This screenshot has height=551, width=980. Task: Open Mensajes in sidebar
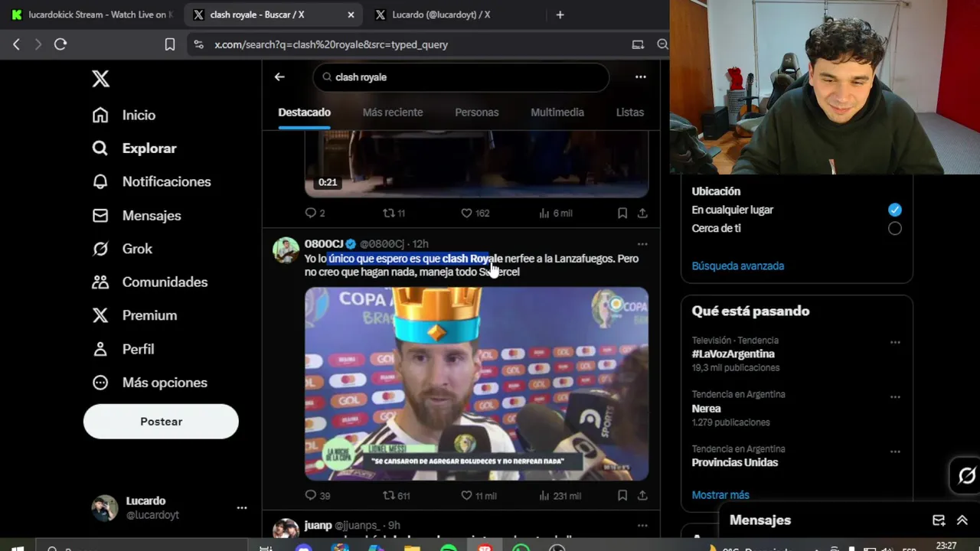click(136, 215)
